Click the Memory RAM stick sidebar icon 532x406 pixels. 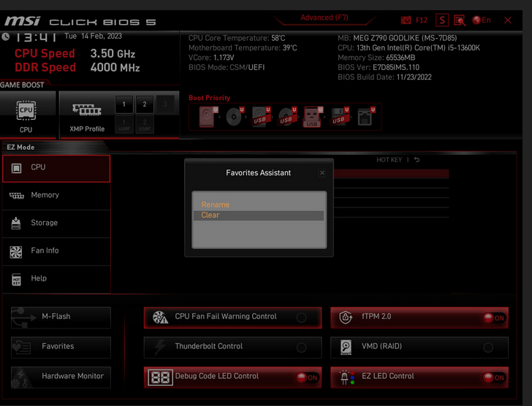(x=16, y=196)
